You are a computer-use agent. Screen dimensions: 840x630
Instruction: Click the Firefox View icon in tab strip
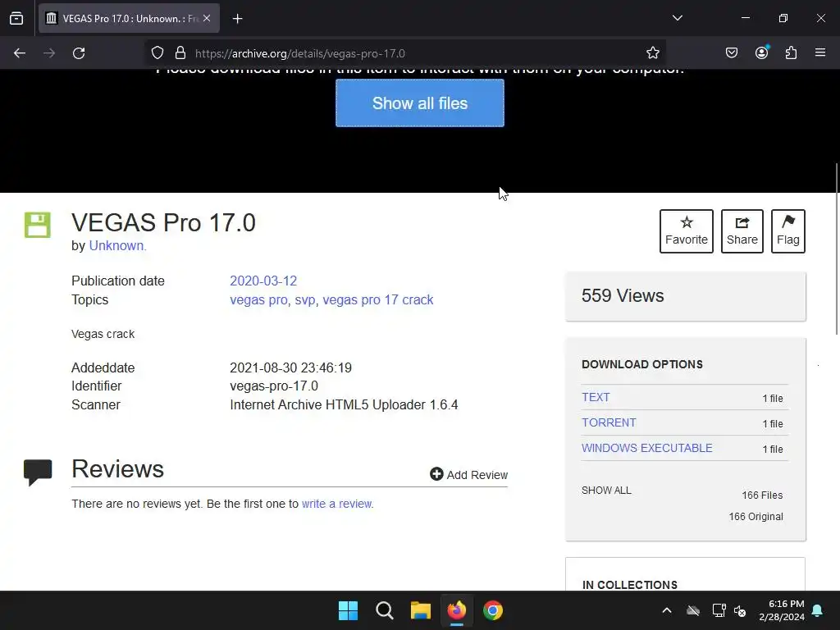coord(16,18)
